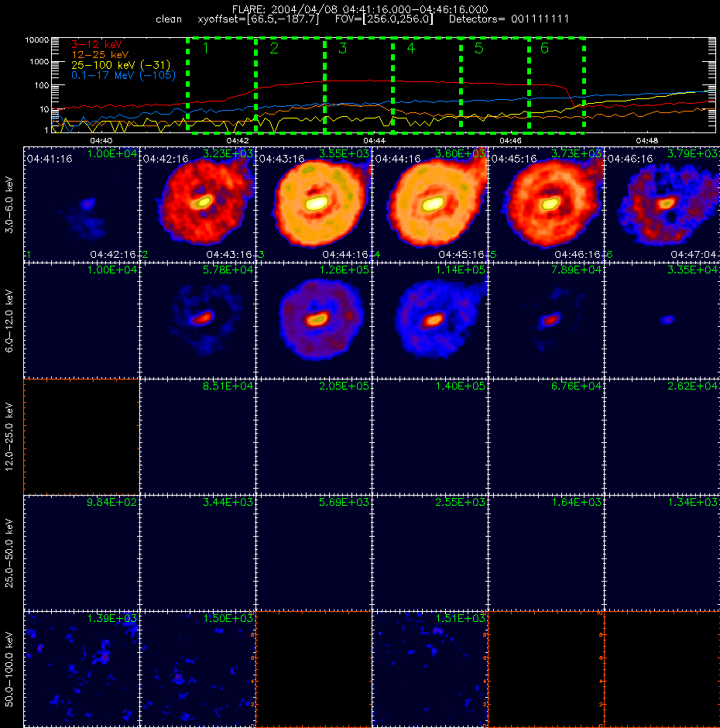Open the 50-100 keV panel labeled 1.39E+03
Image resolution: width=720 pixels, height=728 pixels.
[81, 669]
